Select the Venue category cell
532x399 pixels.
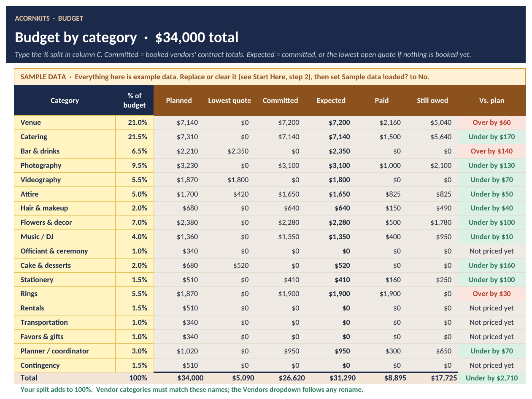pos(65,123)
